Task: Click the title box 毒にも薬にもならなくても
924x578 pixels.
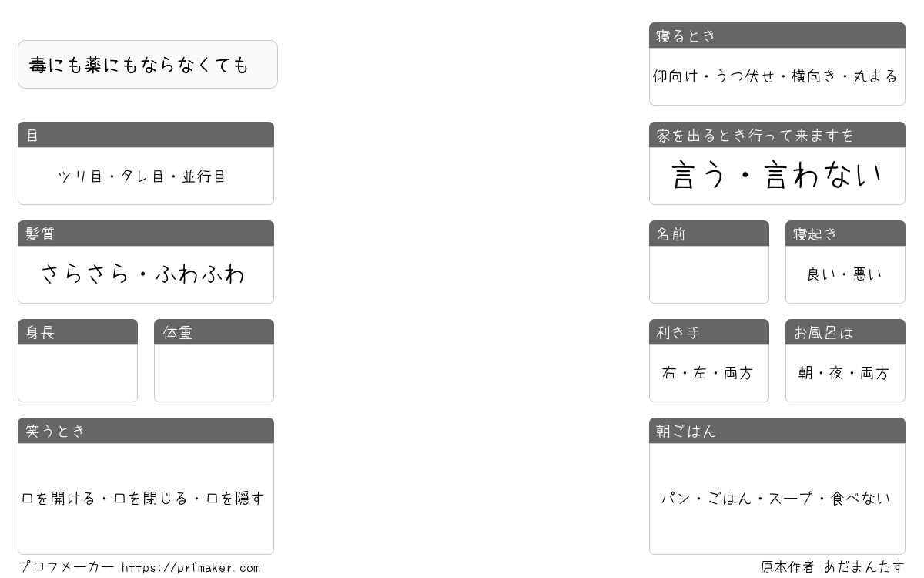Action: tap(148, 65)
